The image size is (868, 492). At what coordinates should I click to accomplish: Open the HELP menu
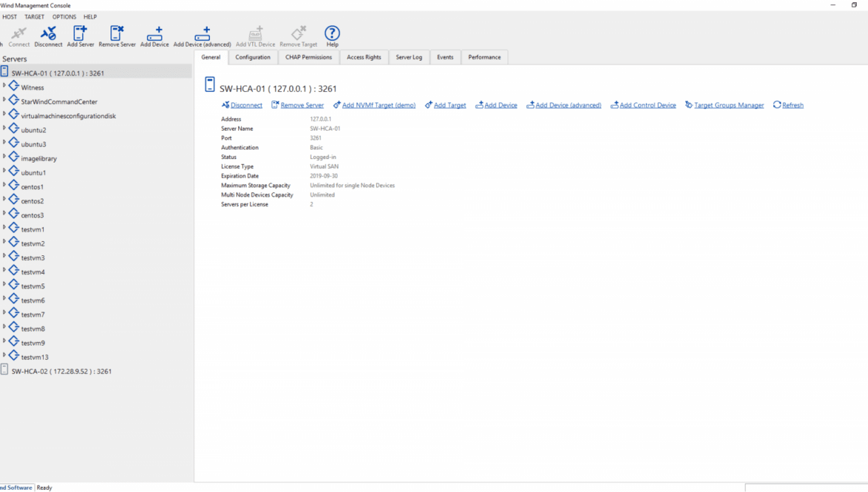tap(90, 17)
